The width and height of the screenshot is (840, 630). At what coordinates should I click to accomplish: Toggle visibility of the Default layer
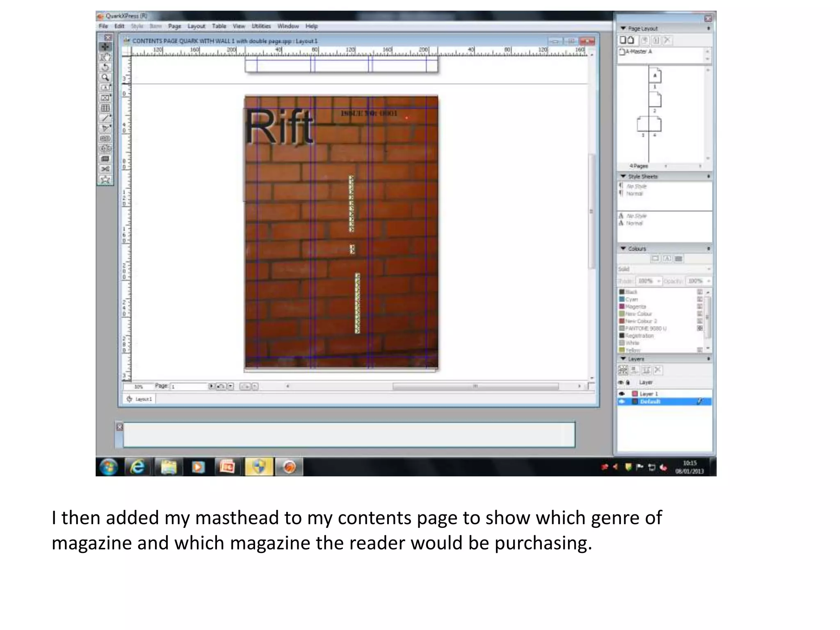[621, 402]
